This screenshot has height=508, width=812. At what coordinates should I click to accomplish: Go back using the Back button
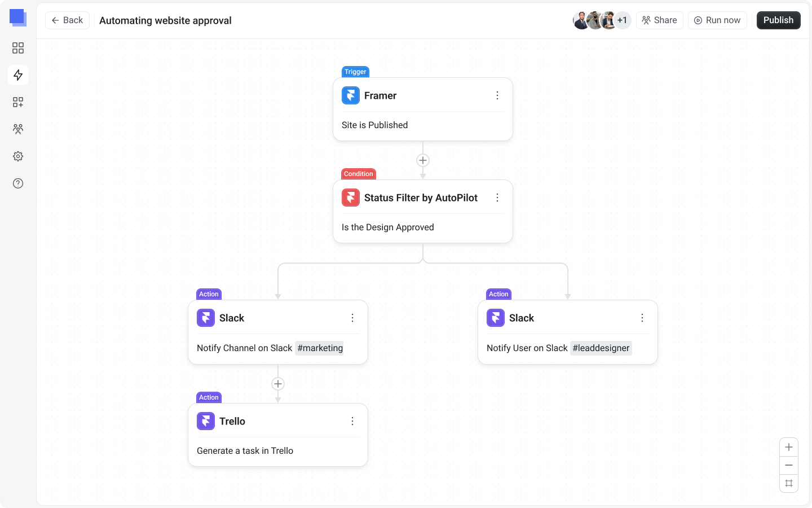point(67,20)
